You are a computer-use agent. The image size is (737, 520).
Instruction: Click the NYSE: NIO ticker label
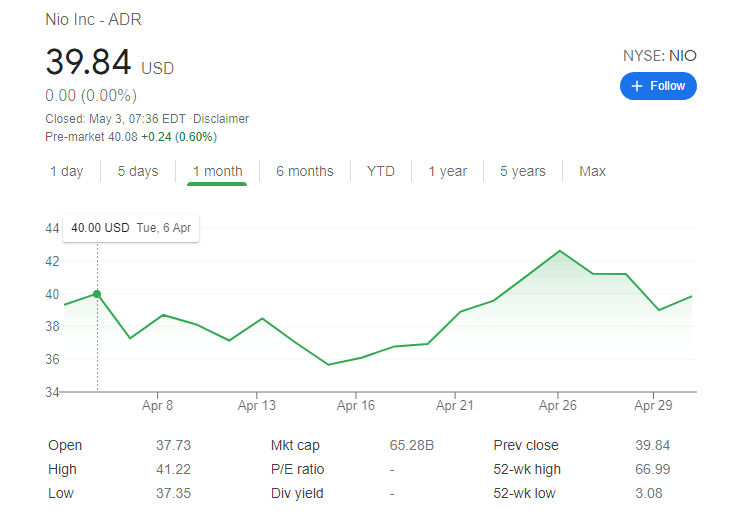point(659,56)
